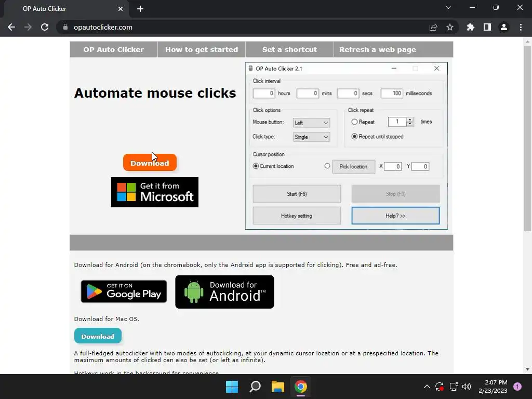The width and height of the screenshot is (532, 399).
Task: Bookmark this page with the star
Action: click(450, 27)
